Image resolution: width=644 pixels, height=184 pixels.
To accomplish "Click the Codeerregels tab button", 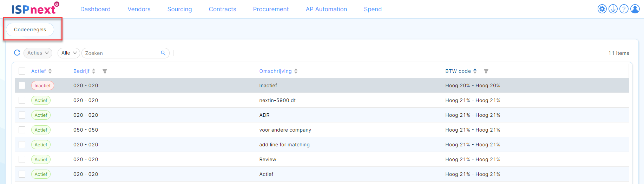I will tap(30, 30).
